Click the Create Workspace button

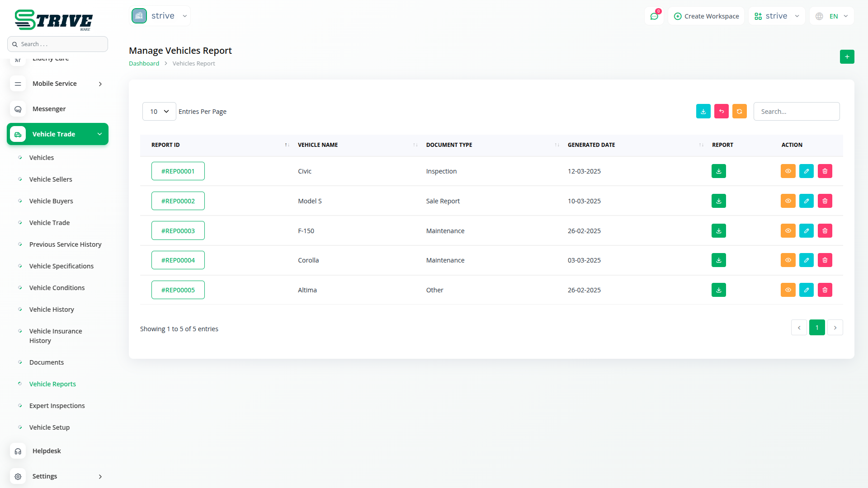click(x=706, y=16)
